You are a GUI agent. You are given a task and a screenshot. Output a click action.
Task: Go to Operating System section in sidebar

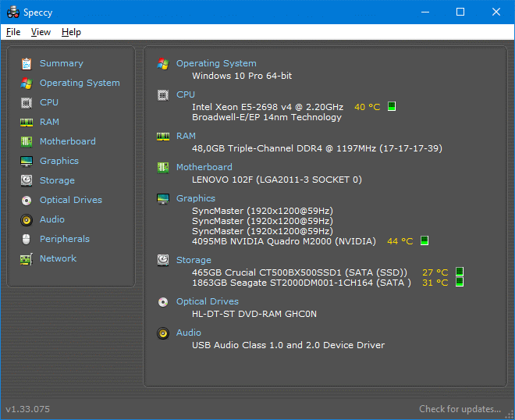pyautogui.click(x=80, y=83)
